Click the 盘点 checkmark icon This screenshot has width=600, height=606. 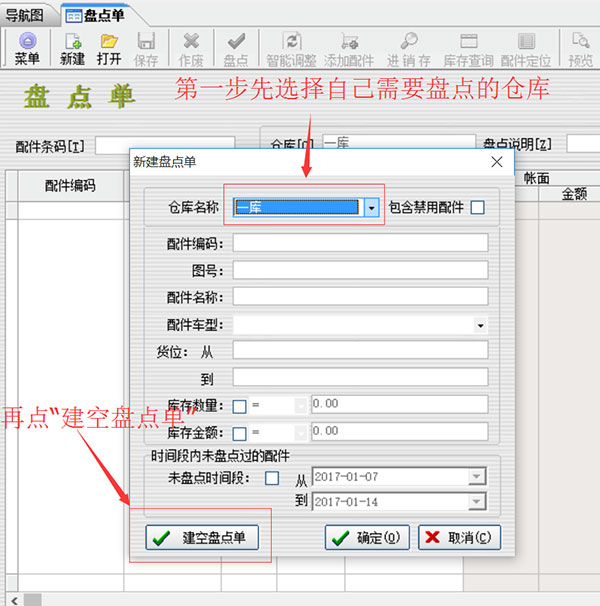[236, 41]
